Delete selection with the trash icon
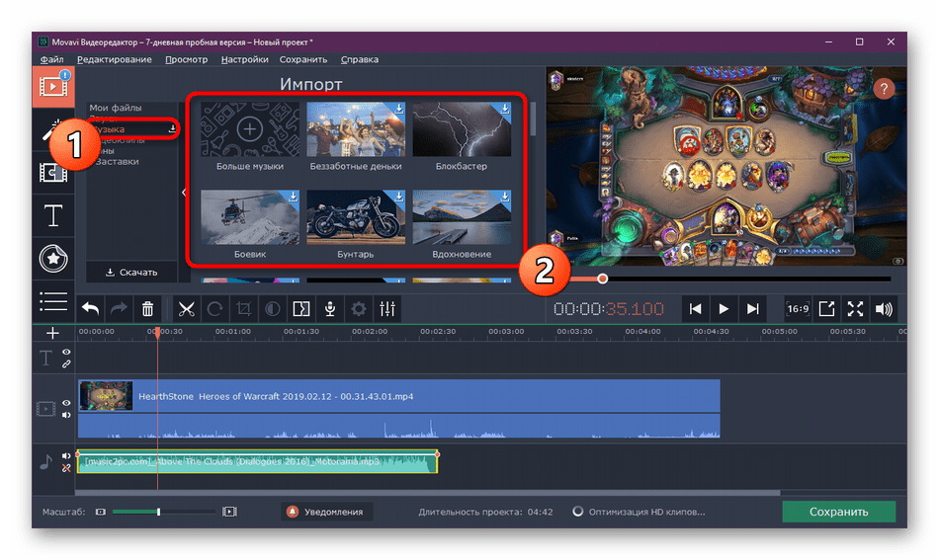The image size is (939, 560). click(147, 309)
